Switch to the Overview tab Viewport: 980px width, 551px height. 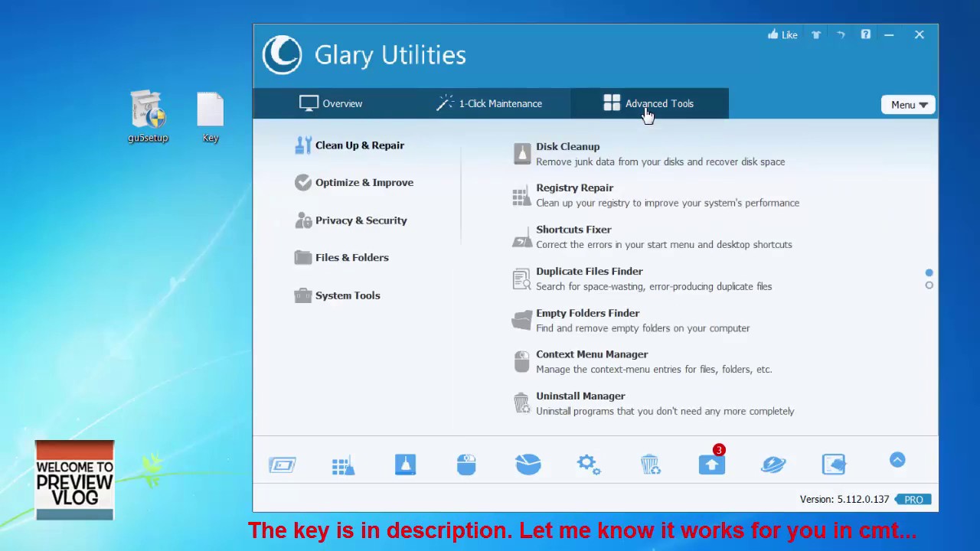point(331,103)
